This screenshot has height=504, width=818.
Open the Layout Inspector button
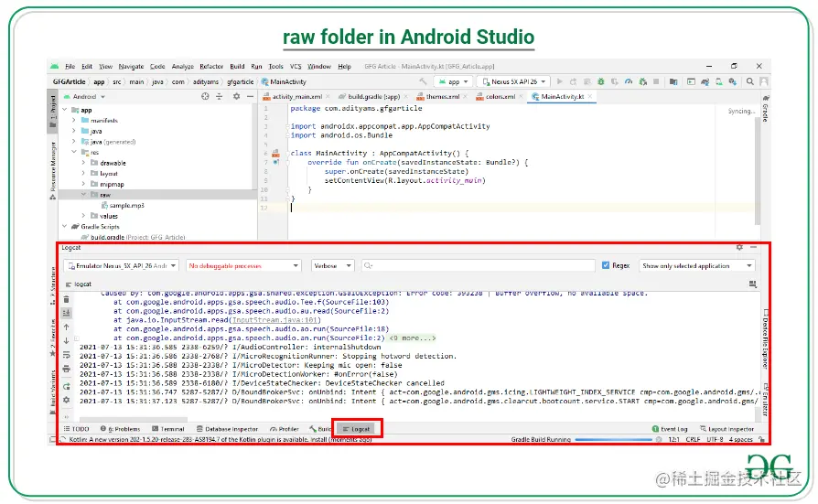727,429
